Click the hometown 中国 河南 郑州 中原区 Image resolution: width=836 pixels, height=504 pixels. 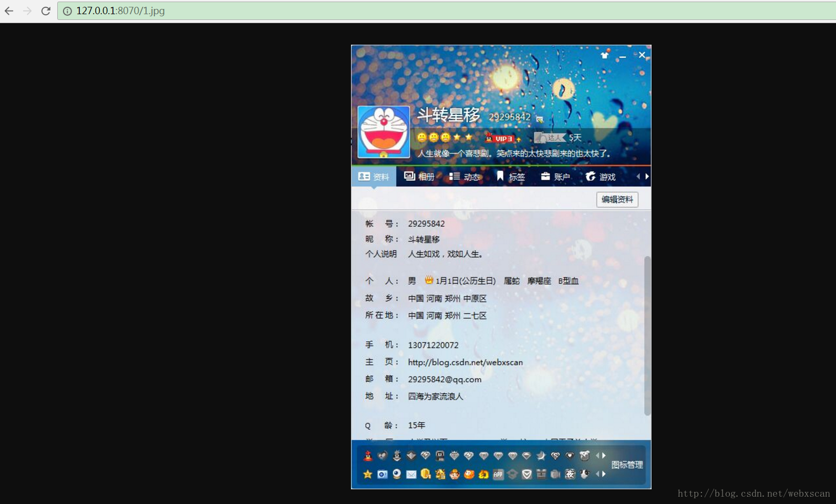click(447, 299)
